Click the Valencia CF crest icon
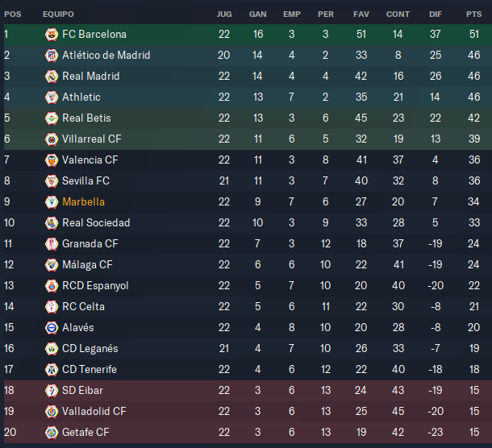 coord(52,160)
